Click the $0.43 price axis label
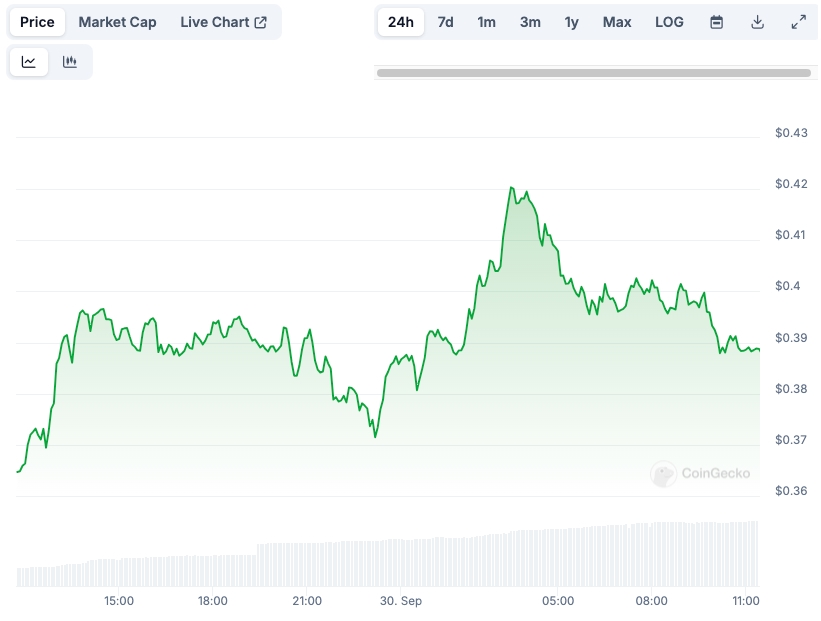The image size is (821, 621). (x=791, y=133)
